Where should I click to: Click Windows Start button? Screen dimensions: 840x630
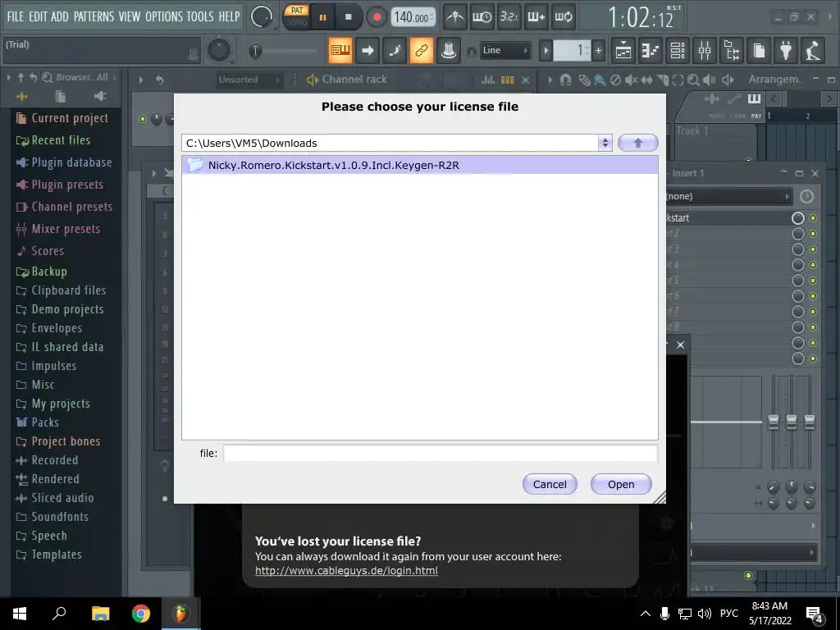(20, 614)
